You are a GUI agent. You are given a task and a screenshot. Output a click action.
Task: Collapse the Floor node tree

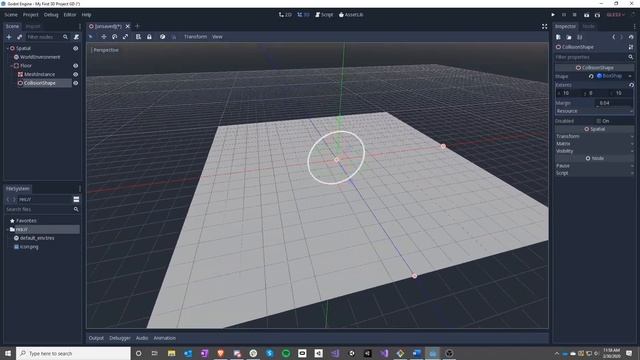[11, 66]
